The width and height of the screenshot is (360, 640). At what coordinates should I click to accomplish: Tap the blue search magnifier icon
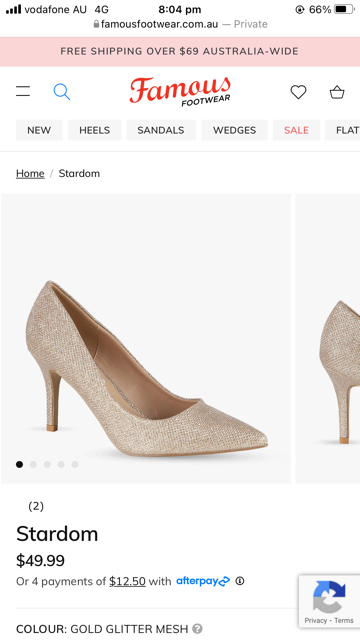[62, 91]
